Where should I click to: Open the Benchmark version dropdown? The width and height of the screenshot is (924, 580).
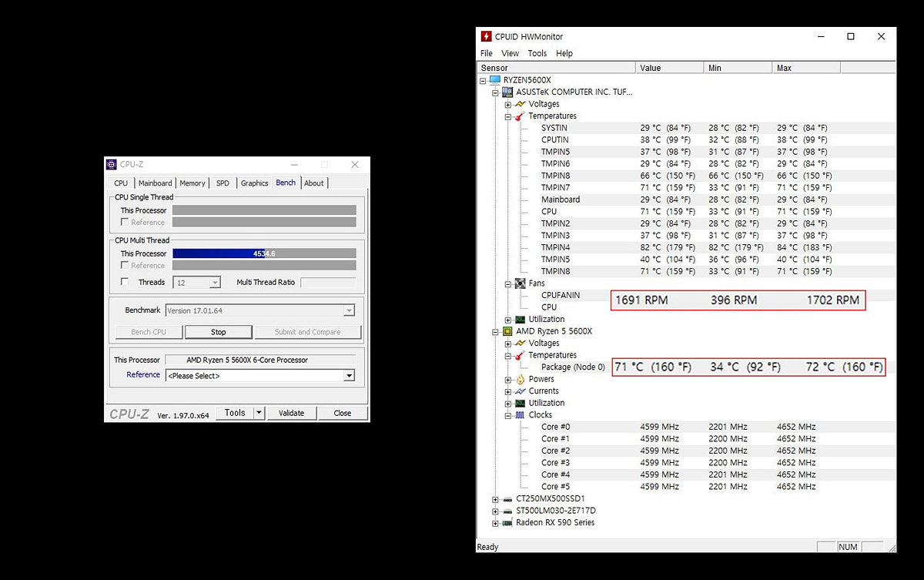[349, 310]
